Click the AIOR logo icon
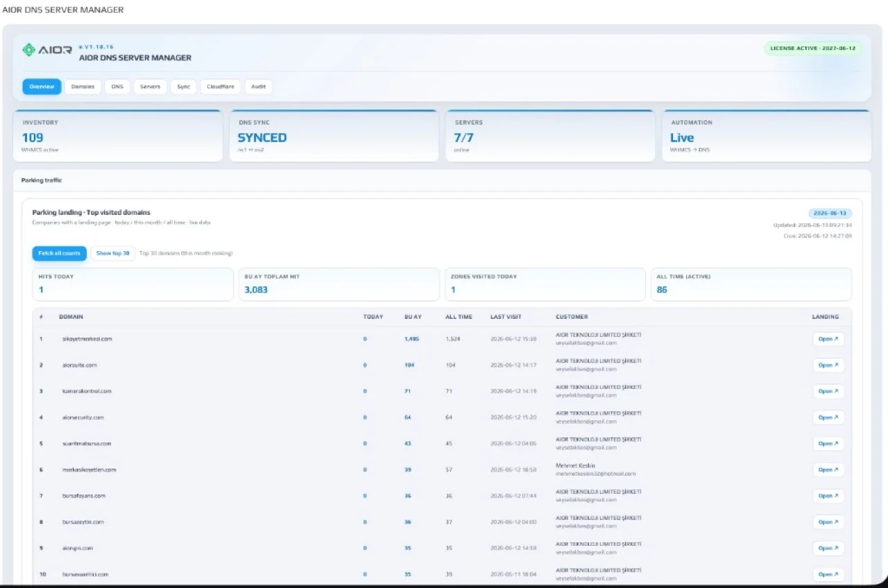Image resolution: width=888 pixels, height=588 pixels. (x=28, y=50)
